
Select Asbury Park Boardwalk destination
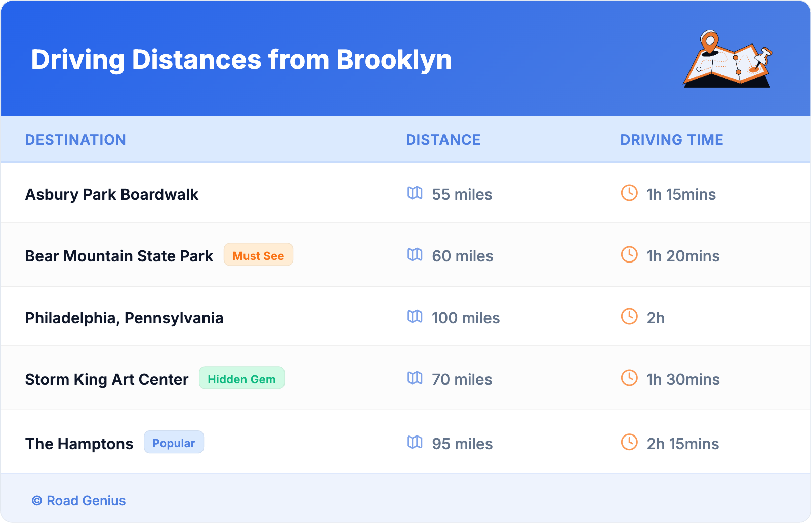point(112,195)
